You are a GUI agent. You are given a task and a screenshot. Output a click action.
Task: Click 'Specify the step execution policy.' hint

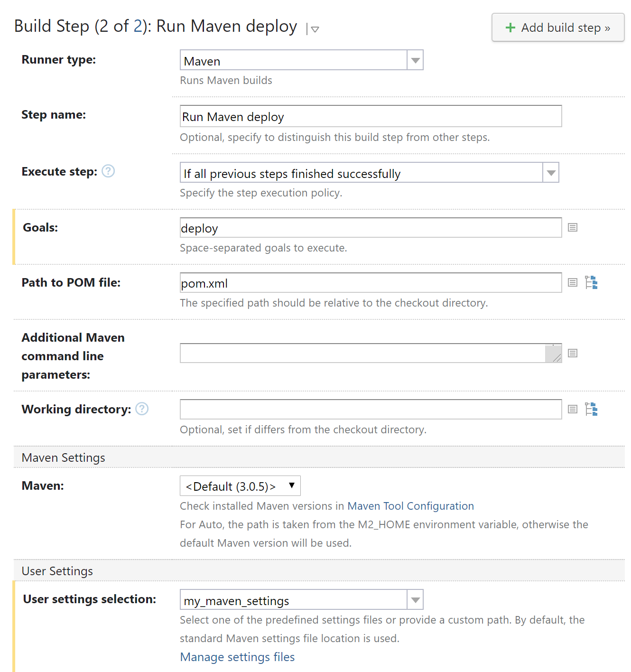(x=261, y=193)
